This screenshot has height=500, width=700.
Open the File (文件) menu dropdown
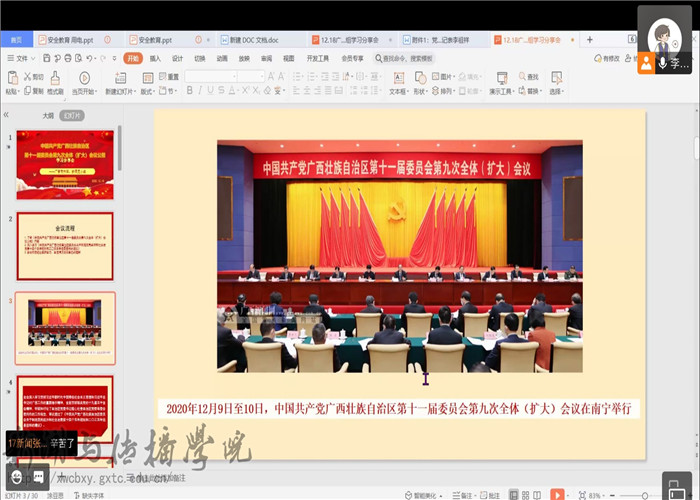coord(21,58)
